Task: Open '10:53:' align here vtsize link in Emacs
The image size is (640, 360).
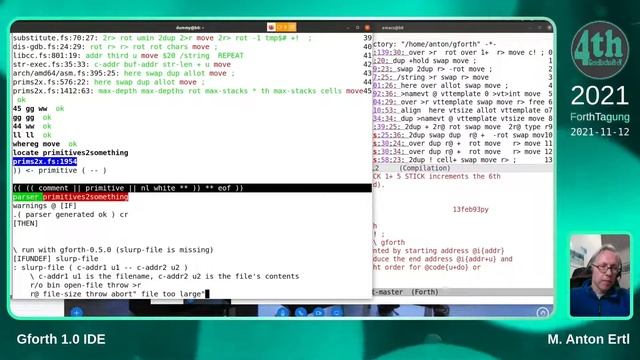Action: (385, 110)
